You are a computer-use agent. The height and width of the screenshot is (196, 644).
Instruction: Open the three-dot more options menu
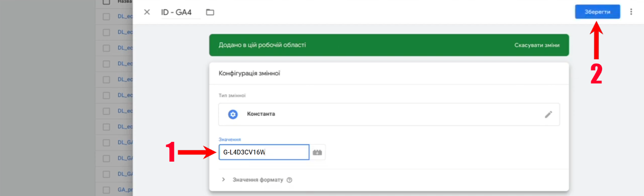[631, 12]
